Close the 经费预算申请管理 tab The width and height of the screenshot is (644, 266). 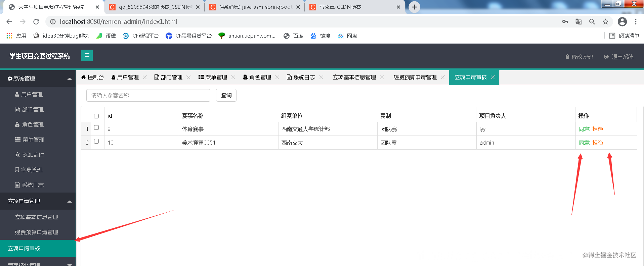[443, 77]
